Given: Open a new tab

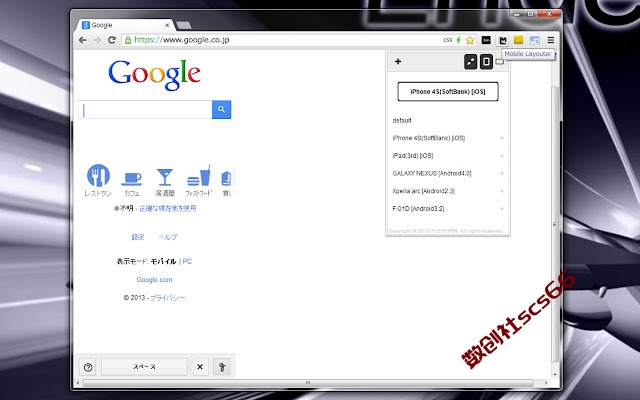Looking at the screenshot, I should click(x=184, y=25).
